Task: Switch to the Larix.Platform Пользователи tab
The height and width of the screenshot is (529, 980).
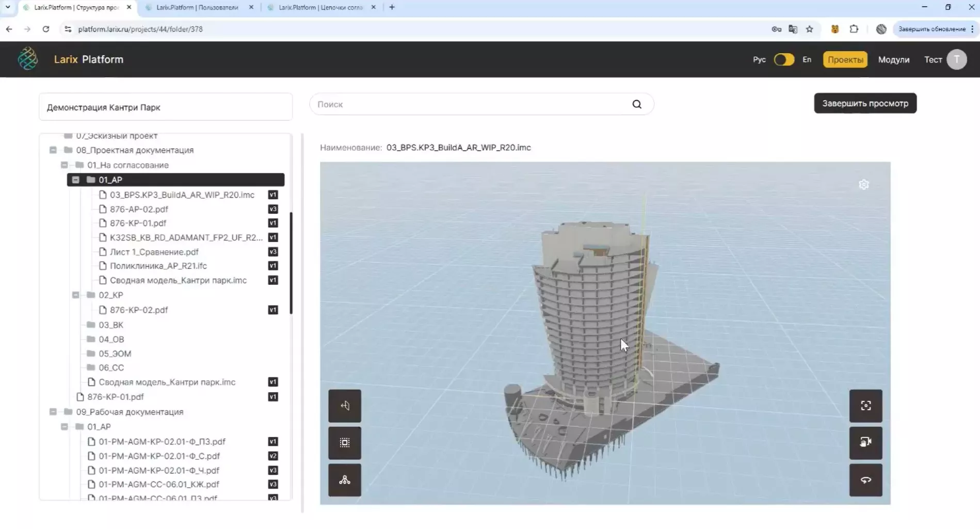Action: pos(197,7)
